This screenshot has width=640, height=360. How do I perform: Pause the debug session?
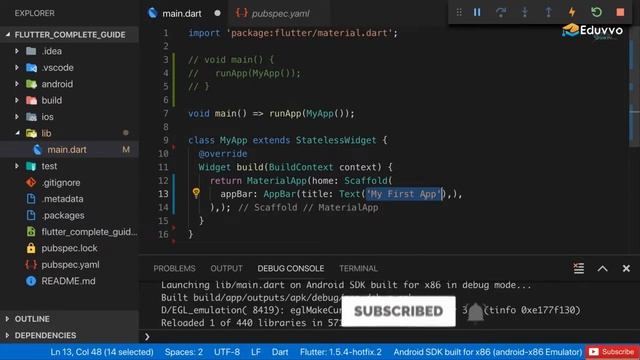(477, 12)
